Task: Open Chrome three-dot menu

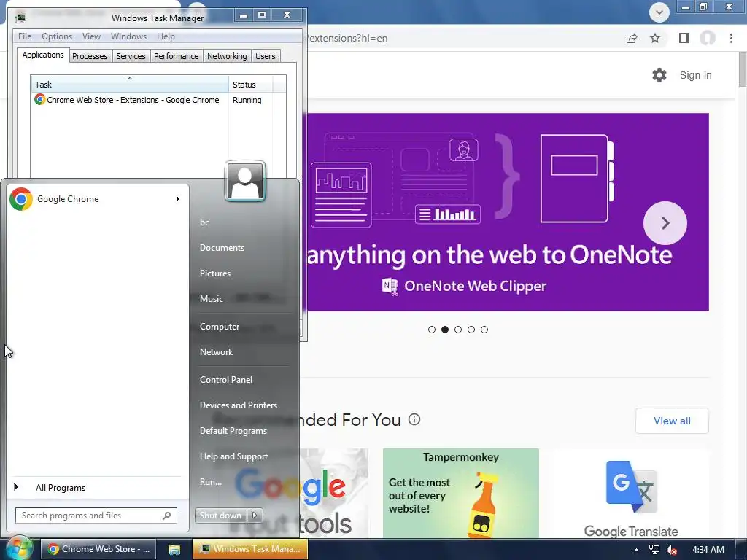Action: [731, 38]
